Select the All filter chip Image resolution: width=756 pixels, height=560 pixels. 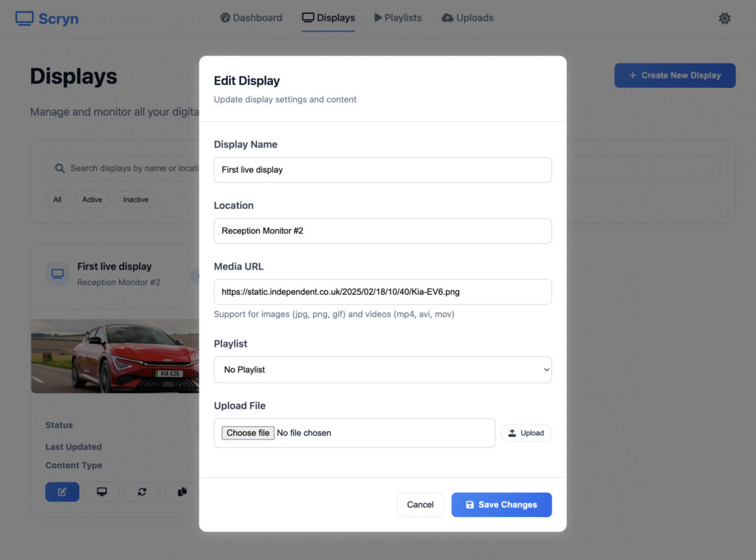tap(58, 199)
